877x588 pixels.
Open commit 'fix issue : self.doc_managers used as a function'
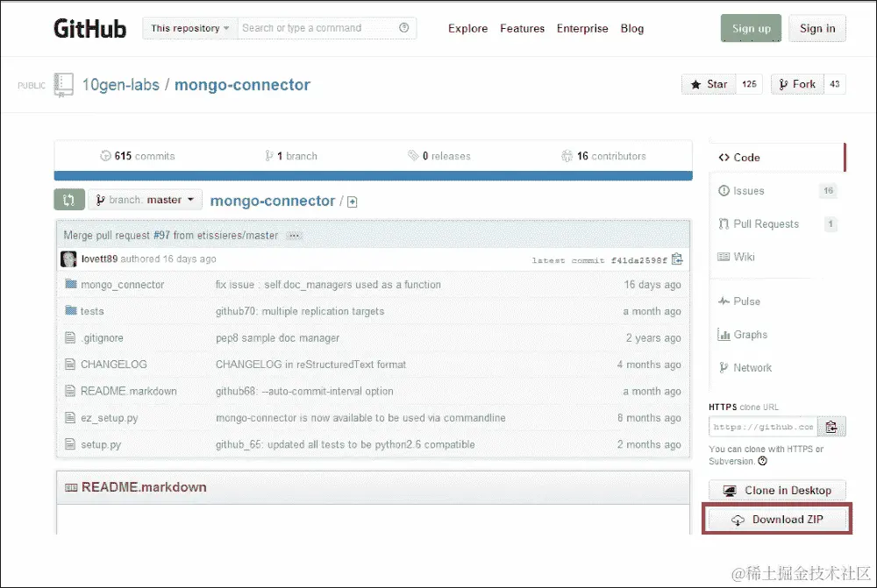coord(328,285)
